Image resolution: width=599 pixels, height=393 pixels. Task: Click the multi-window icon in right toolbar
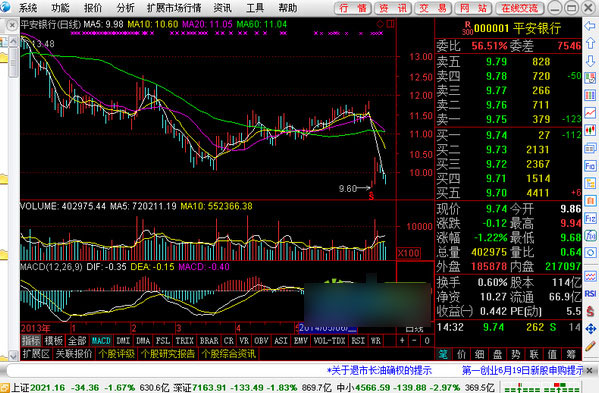pos(590,148)
